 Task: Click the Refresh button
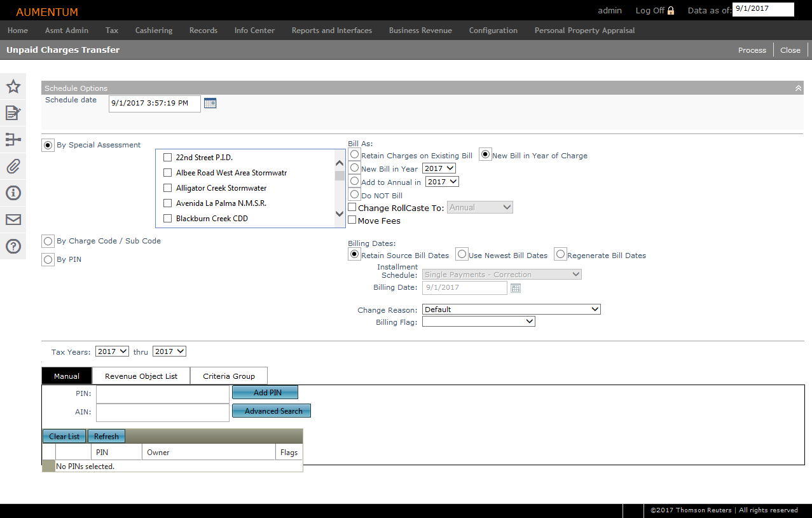point(106,437)
